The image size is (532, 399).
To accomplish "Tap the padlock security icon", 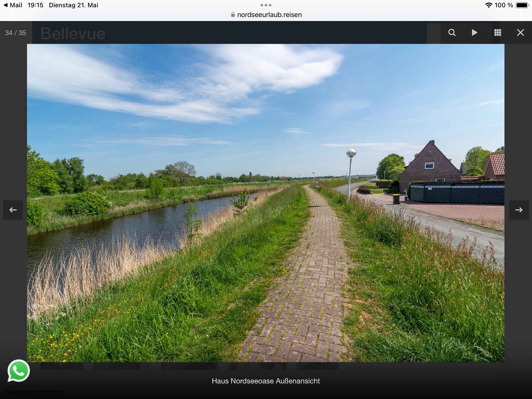I will pos(233,15).
